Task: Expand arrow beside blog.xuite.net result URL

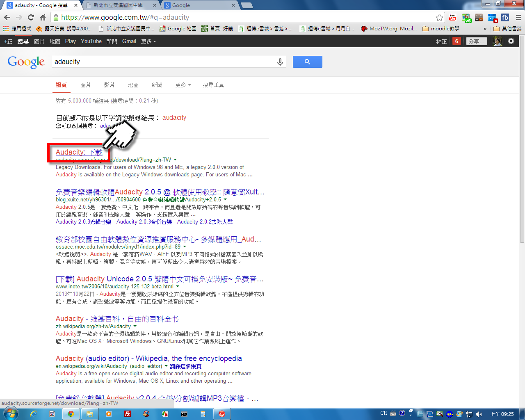Action: (x=225, y=199)
